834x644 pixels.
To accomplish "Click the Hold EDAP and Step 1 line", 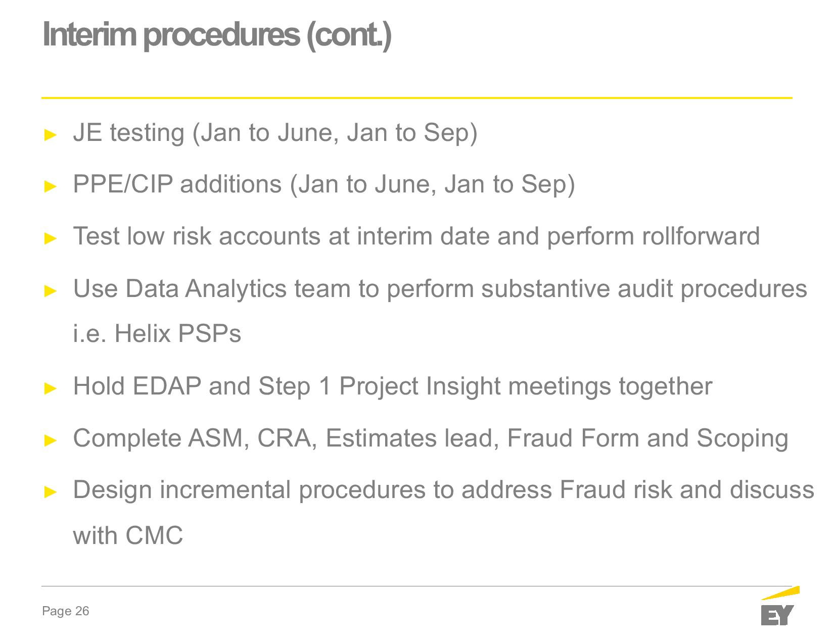I will [x=392, y=386].
